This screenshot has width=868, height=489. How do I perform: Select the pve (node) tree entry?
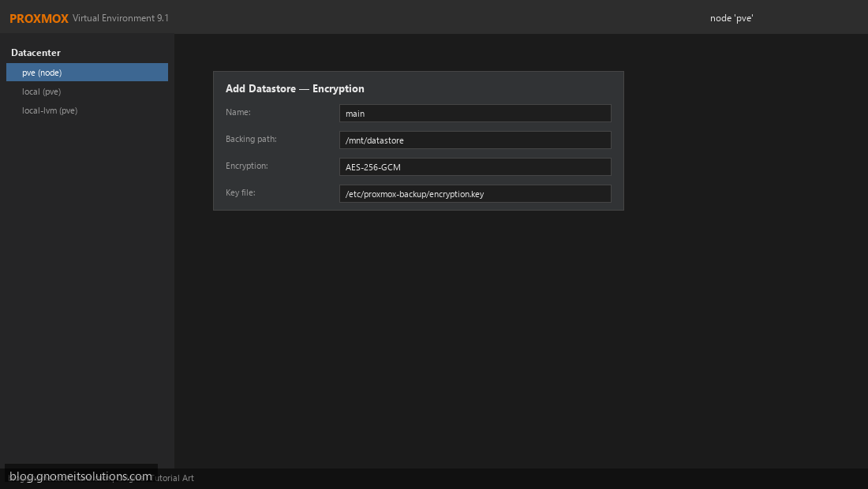(87, 73)
